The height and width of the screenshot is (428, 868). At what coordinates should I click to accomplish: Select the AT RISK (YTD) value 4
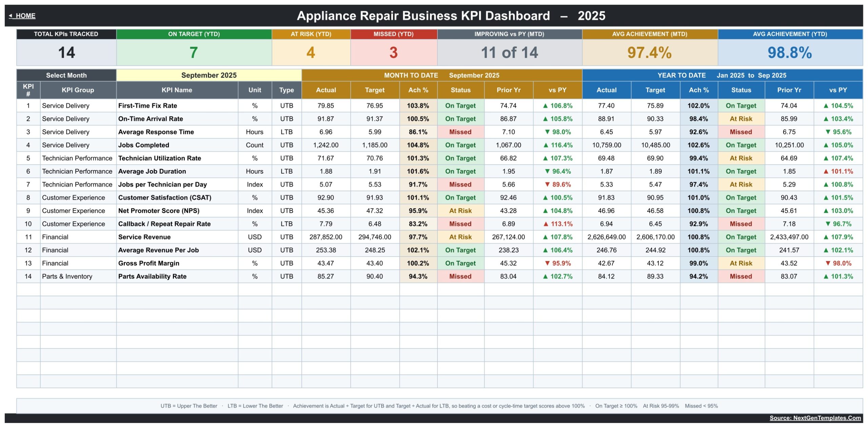coord(311,52)
